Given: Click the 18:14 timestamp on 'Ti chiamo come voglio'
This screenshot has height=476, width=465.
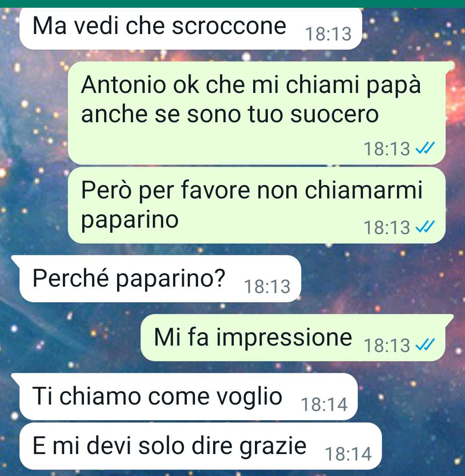Looking at the screenshot, I should [x=324, y=405].
